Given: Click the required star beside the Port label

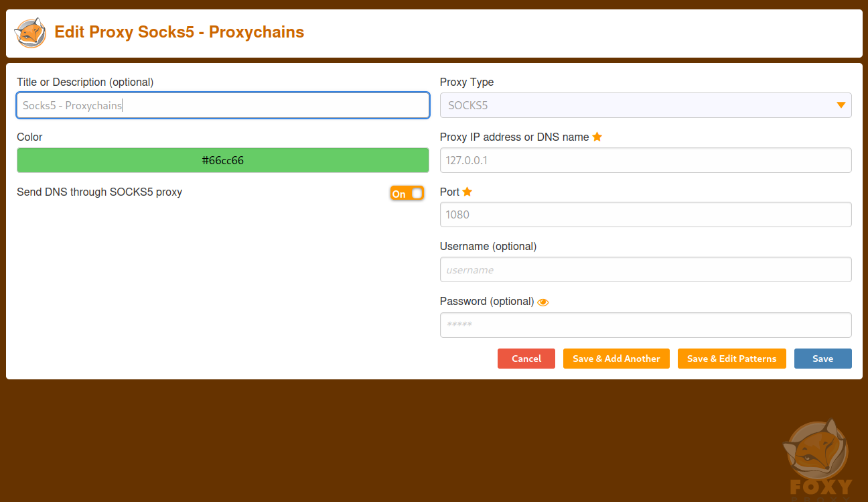Looking at the screenshot, I should pos(467,191).
